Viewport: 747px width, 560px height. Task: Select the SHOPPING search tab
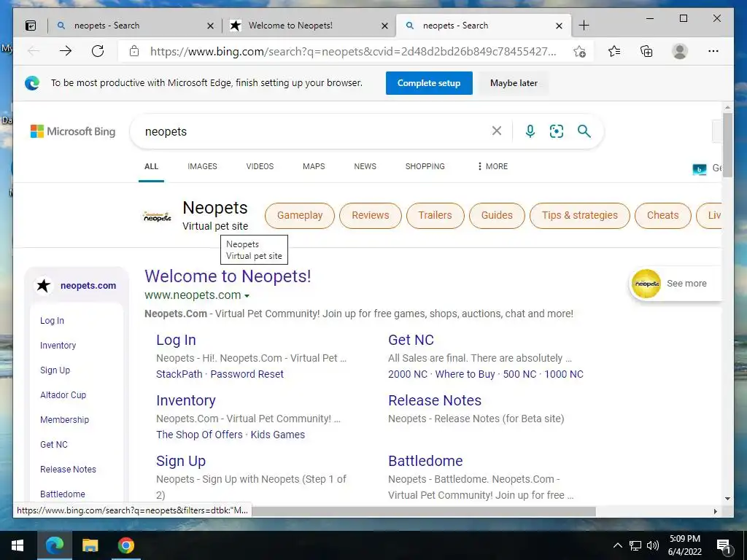[x=425, y=166]
